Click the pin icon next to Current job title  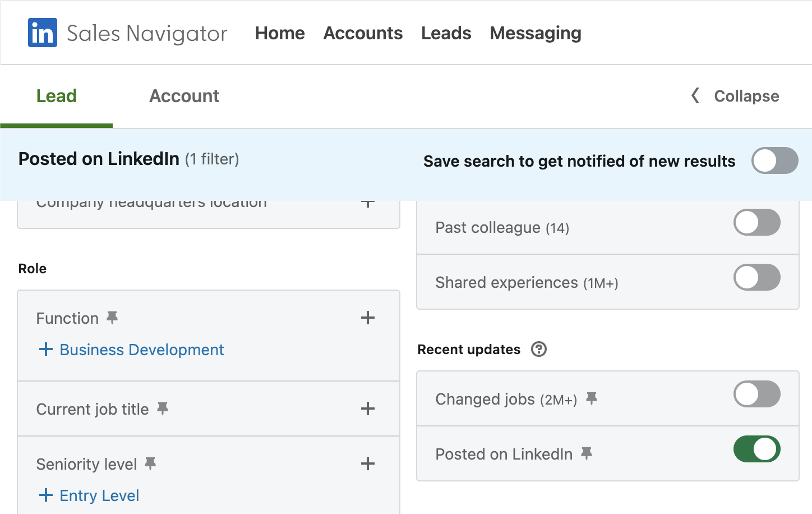tap(163, 409)
